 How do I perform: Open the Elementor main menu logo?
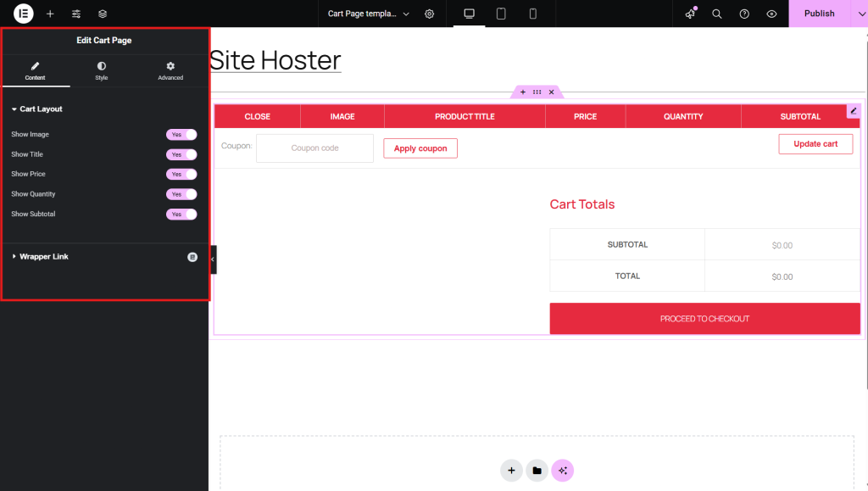[22, 14]
